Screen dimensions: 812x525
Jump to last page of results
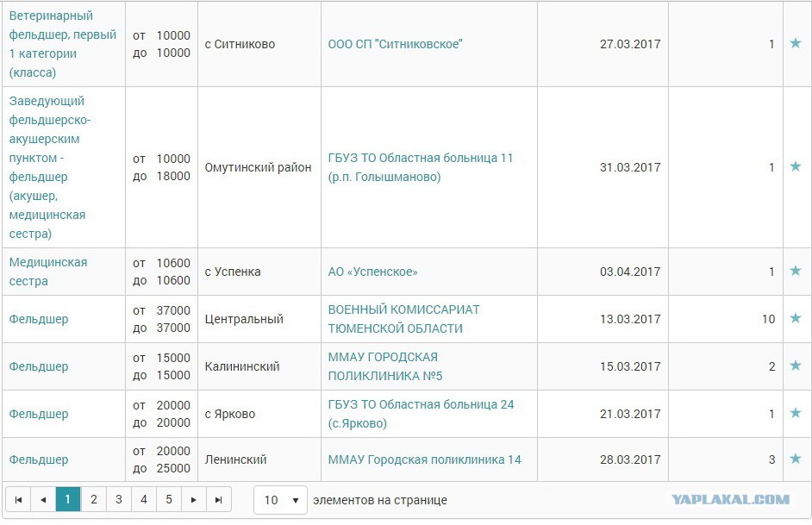point(219,500)
